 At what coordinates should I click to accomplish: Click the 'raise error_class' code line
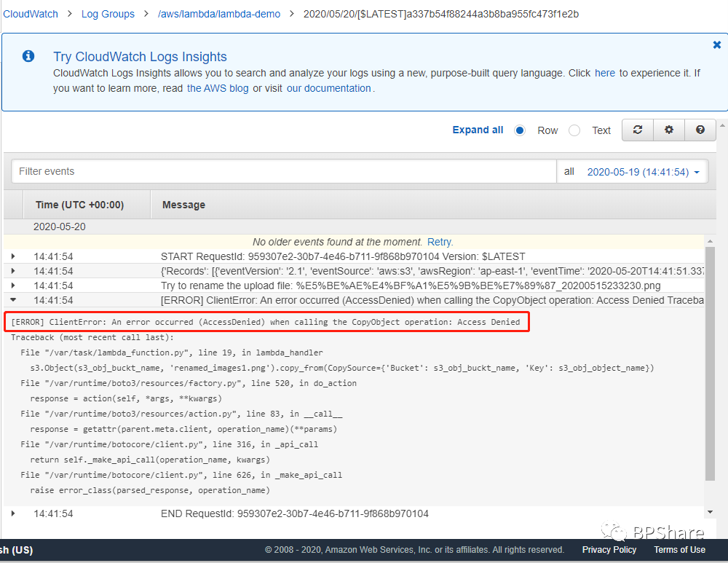[150, 491]
